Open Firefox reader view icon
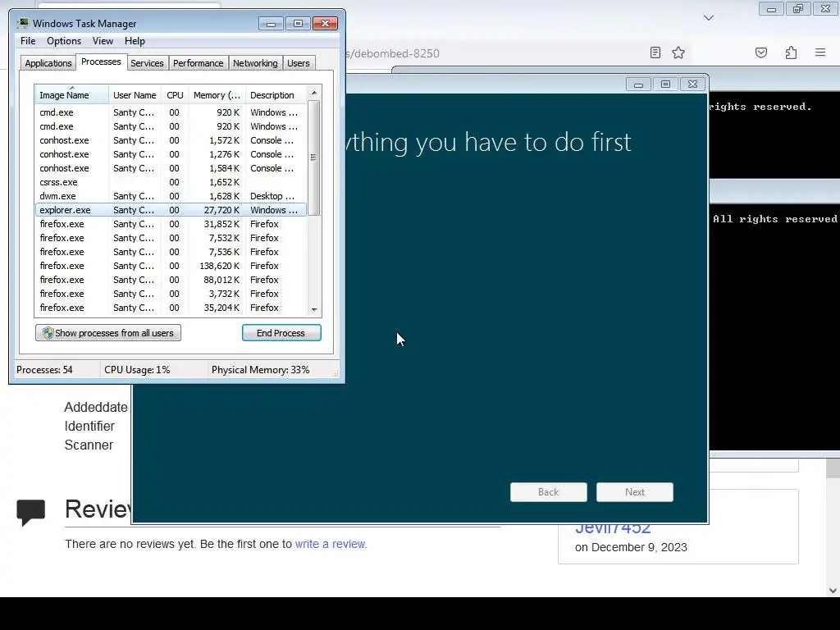The image size is (840, 630). (x=655, y=52)
